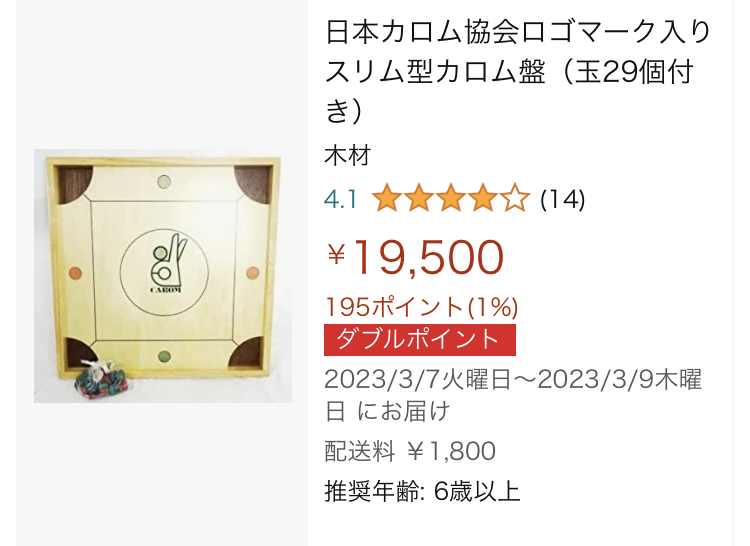The height and width of the screenshot is (546, 750).
Task: Click the ¥19,500 price
Action: coord(415,257)
